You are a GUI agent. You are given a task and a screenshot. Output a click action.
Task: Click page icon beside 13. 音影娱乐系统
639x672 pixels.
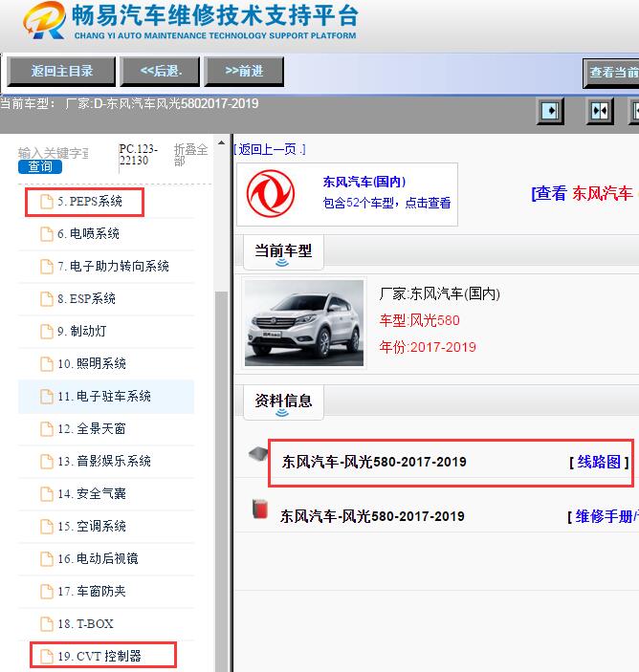pos(46,462)
